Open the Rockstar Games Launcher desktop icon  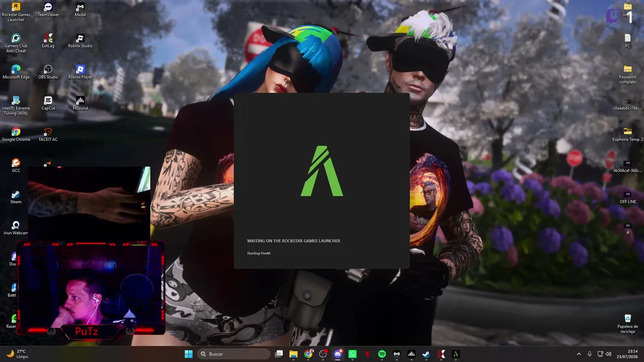(16, 12)
